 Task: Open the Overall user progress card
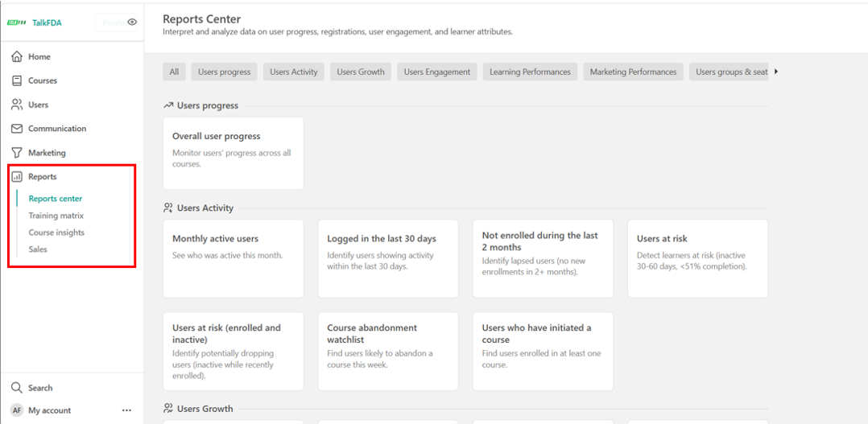pos(233,153)
